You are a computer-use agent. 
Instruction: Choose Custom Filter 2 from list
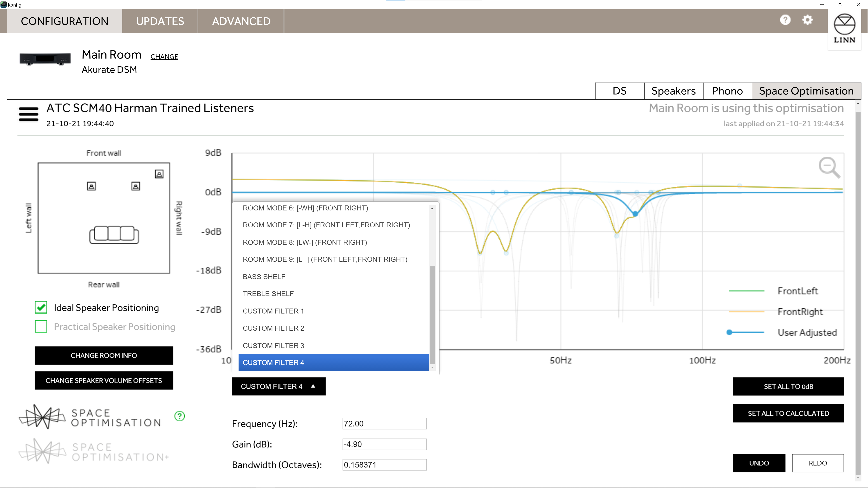point(333,328)
